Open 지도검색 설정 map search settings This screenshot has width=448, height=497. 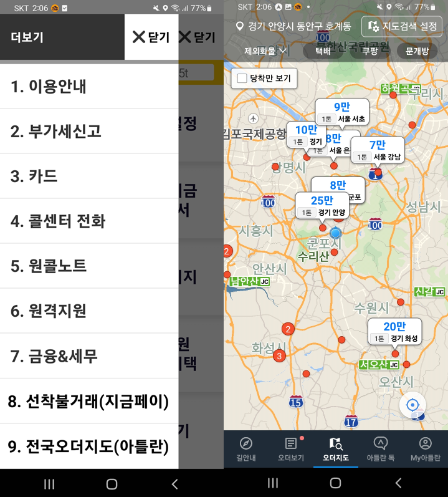[x=401, y=26]
